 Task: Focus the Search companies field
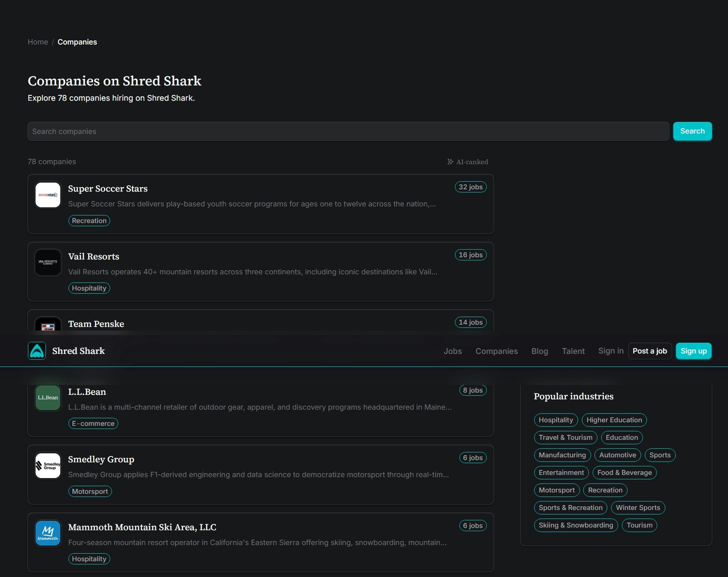click(x=348, y=131)
